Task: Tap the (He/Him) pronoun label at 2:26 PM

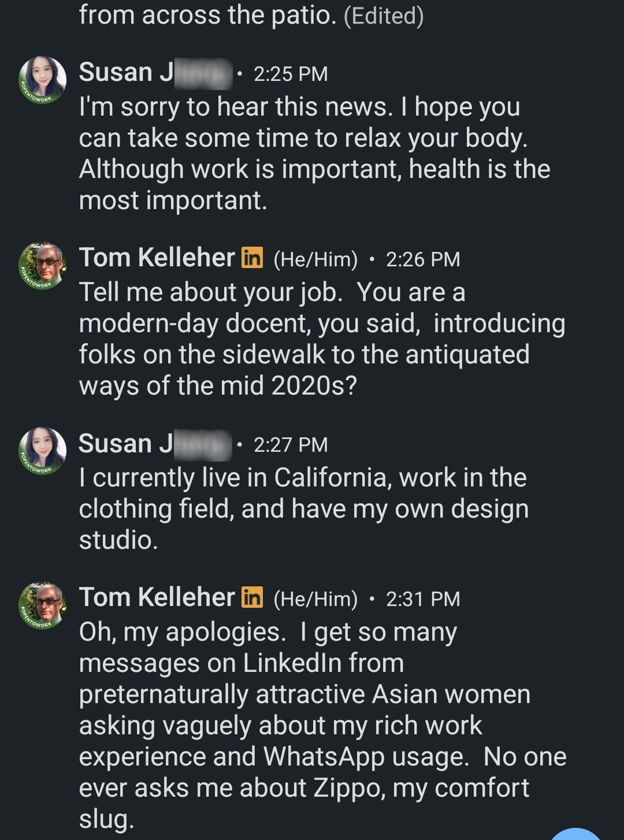Action: click(x=315, y=259)
